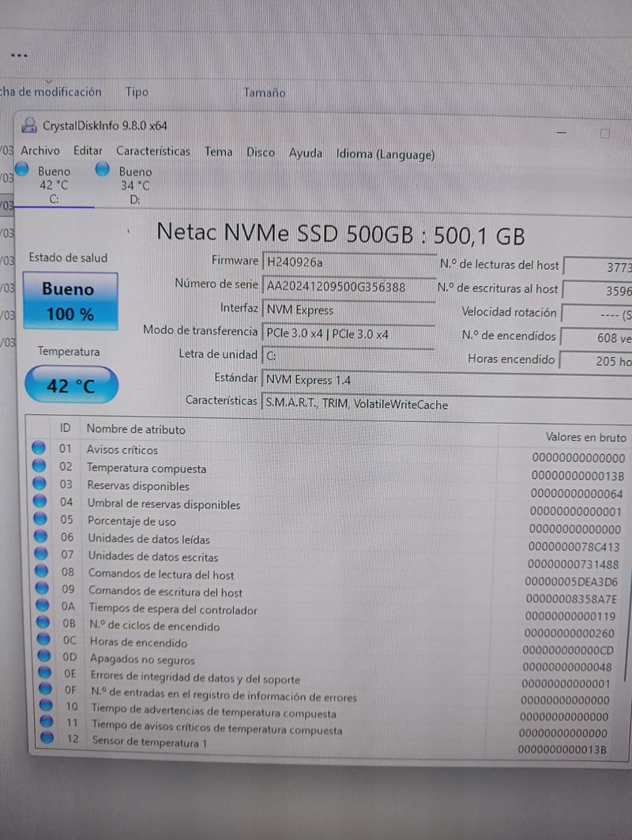Screen dimensions: 632x840
Task: Click status orb of Sensor de temperatura 1
Action: point(47,738)
